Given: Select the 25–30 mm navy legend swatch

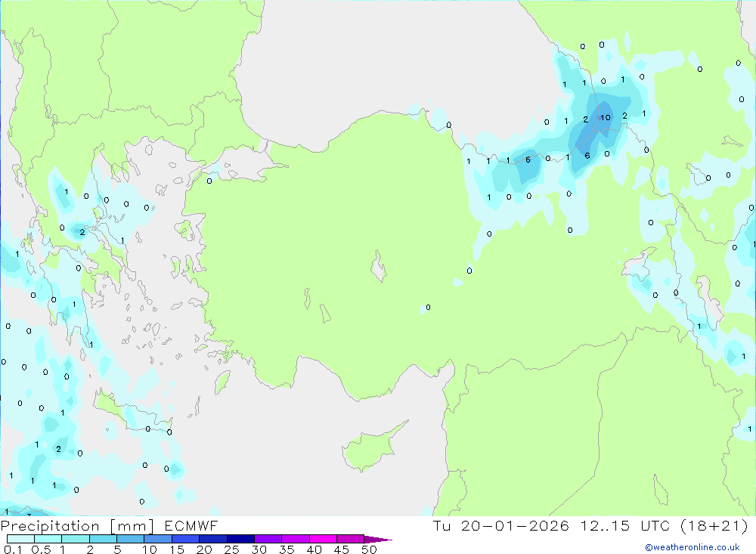Looking at the screenshot, I should click(240, 539).
